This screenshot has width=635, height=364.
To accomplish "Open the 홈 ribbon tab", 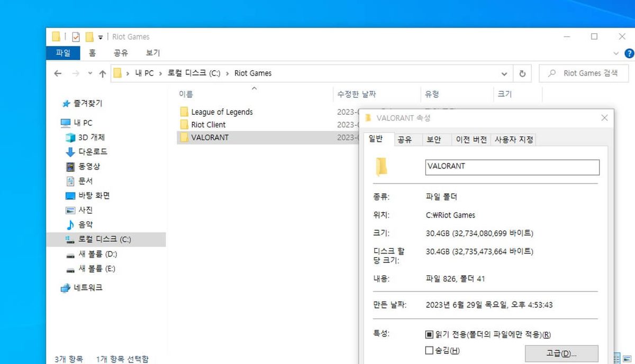I will tap(92, 53).
